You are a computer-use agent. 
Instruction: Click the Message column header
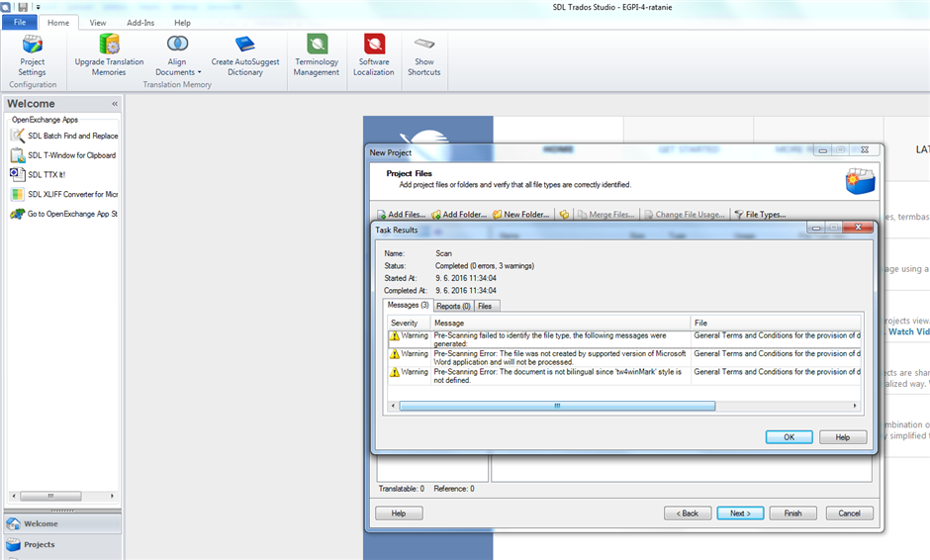(561, 323)
